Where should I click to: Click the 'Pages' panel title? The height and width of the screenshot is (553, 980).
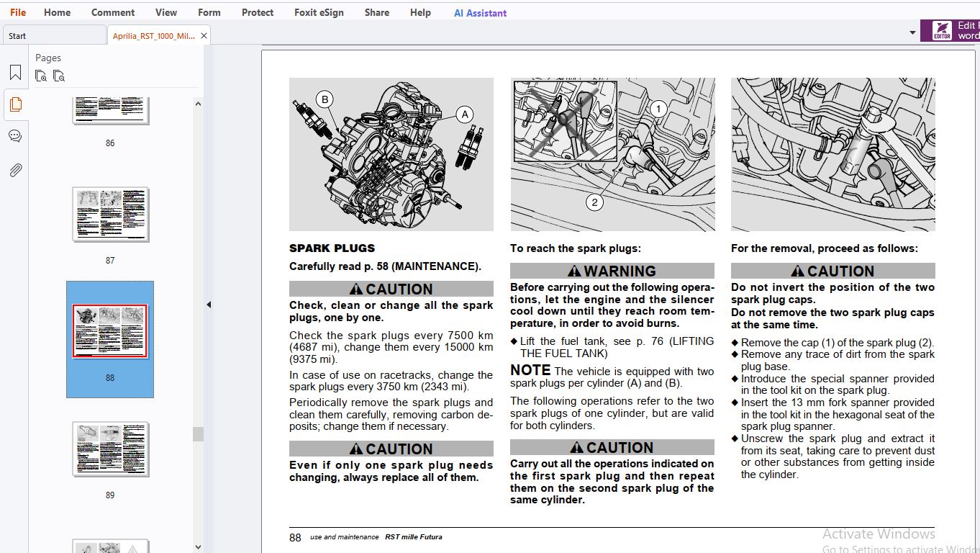(48, 58)
